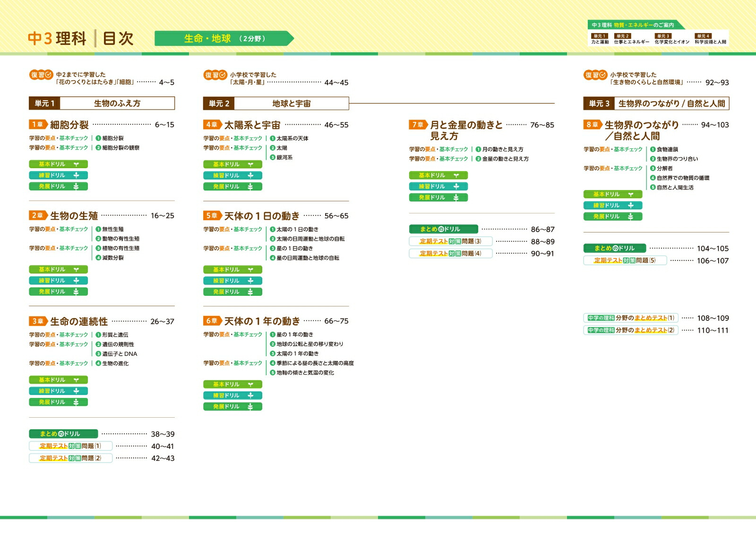Open 定期テスト対策問題(1)
This screenshot has width=756, height=534.
tap(71, 446)
